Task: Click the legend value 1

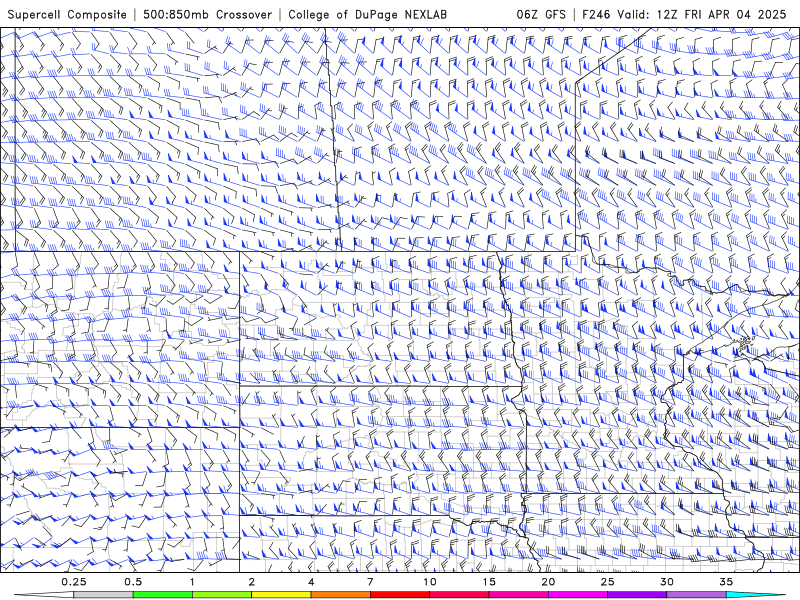Action: click(x=192, y=582)
